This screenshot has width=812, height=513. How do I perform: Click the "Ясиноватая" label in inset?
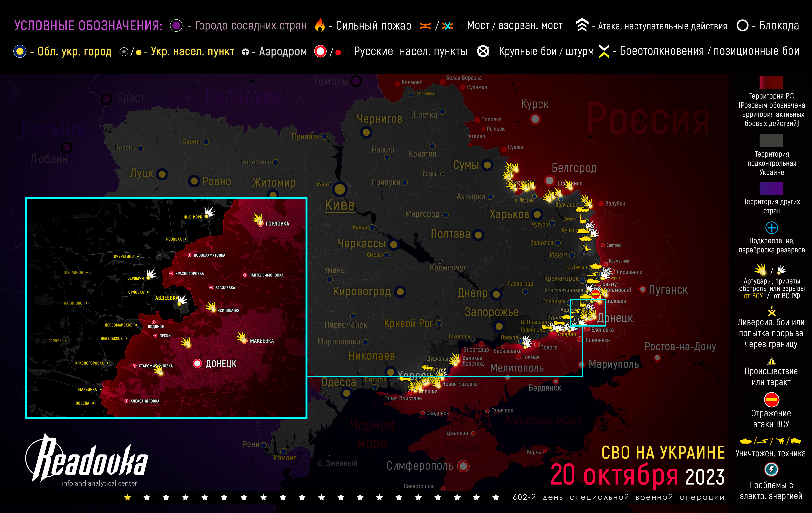[x=228, y=310]
